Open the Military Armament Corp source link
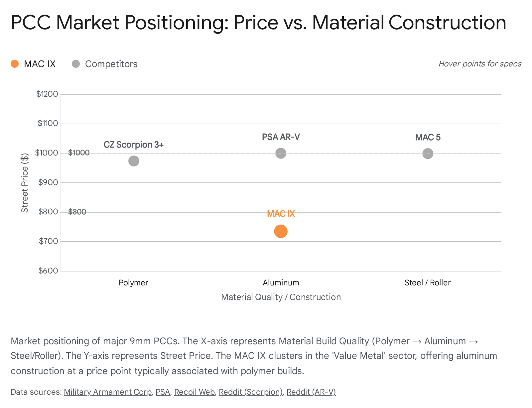 [107, 392]
